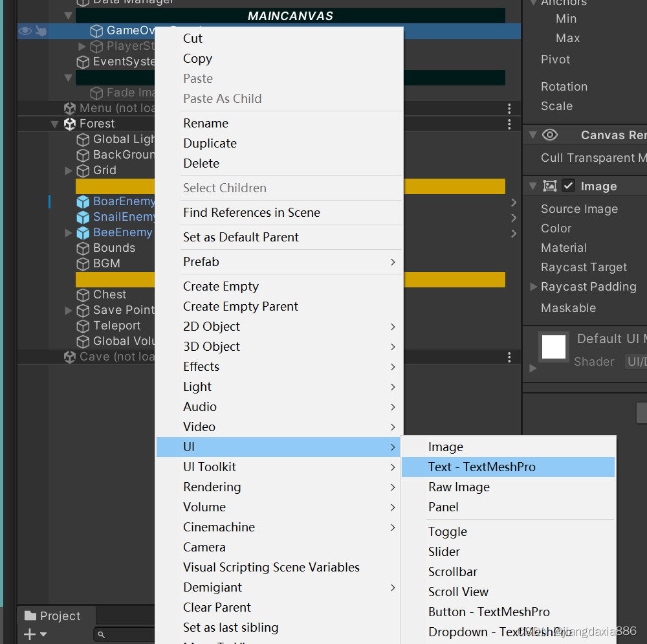Click Unity scene icon beside Forest
Screen dimensions: 647x644
click(x=70, y=124)
